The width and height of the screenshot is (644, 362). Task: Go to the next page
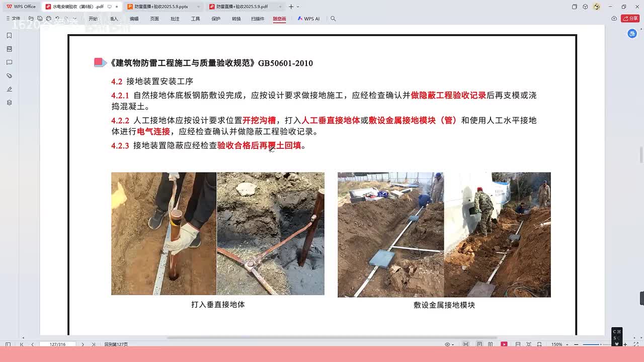click(x=83, y=344)
